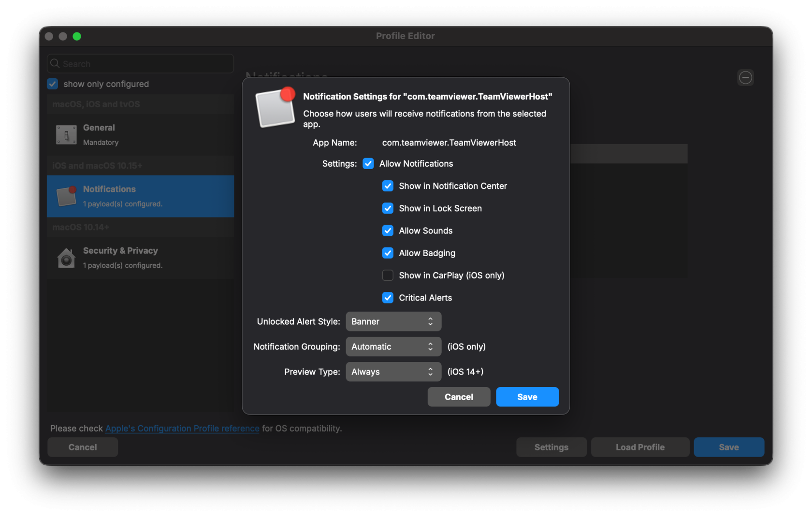Enable Show in CarPlay (iOS only)
Screen dimensions: 812x517
tap(388, 275)
